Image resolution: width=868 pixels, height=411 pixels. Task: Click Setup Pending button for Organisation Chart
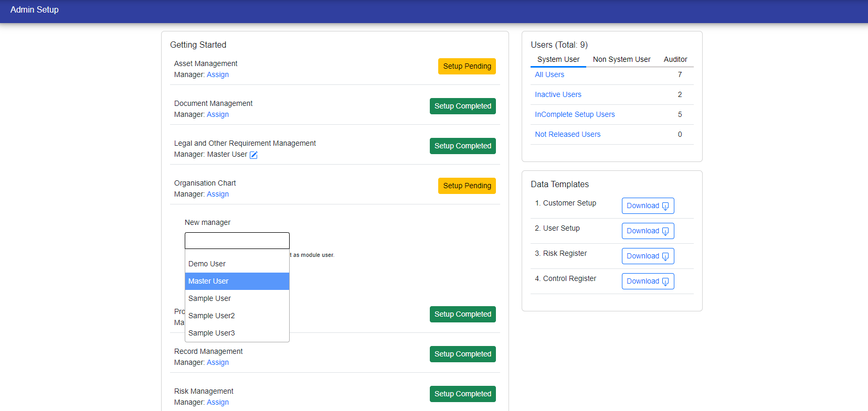pyautogui.click(x=467, y=186)
